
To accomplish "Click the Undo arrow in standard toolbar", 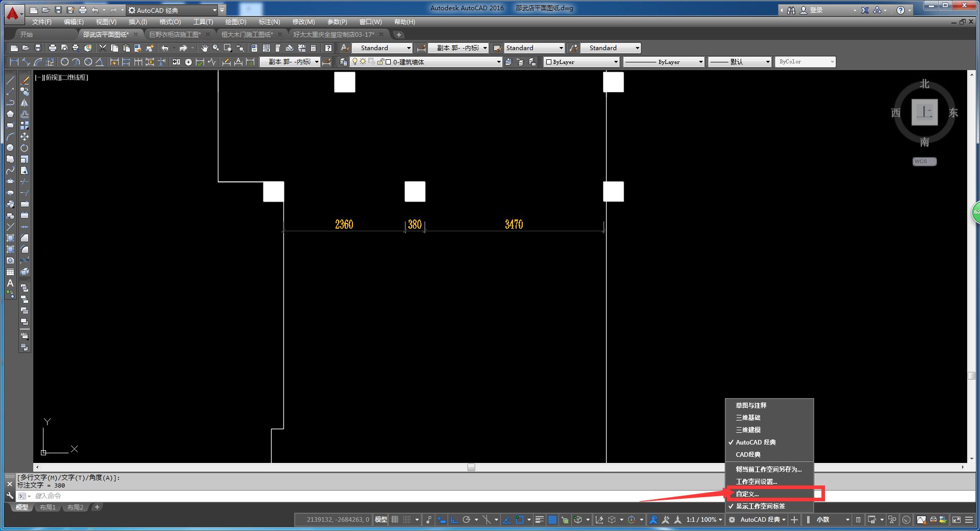I will pyautogui.click(x=165, y=48).
